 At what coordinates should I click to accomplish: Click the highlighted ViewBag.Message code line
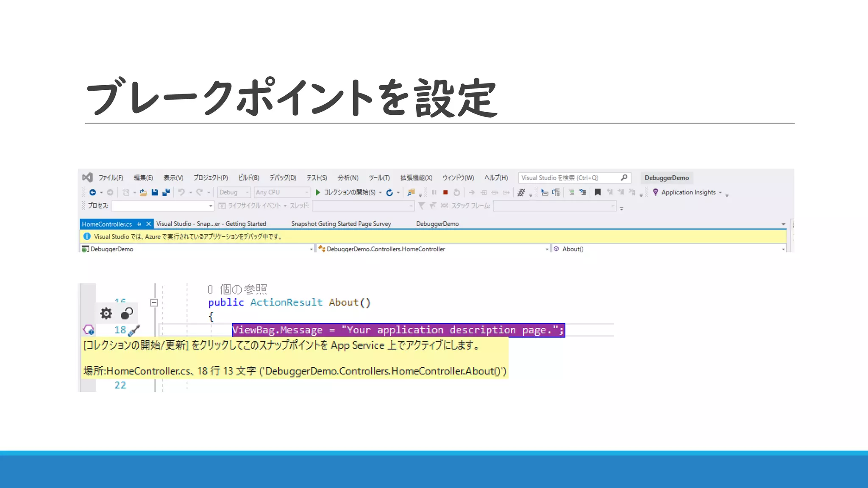coord(398,330)
